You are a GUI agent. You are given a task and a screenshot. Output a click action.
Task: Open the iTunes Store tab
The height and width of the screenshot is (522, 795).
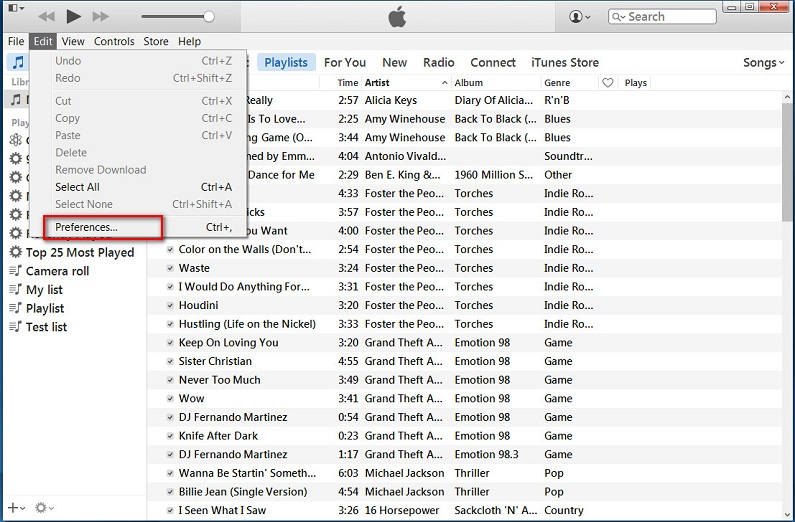tap(565, 62)
